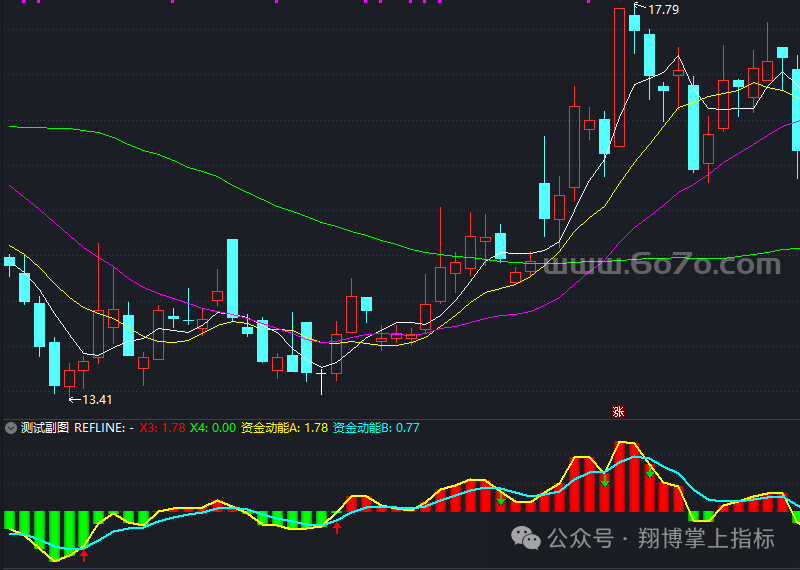Click the www.6o7o.com watermark link
This screenshot has height=570, width=800.
pos(662,265)
